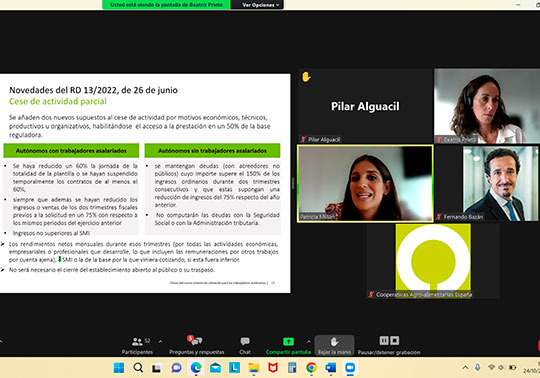Stop the recording
The image size is (540, 378).
coord(395,340)
